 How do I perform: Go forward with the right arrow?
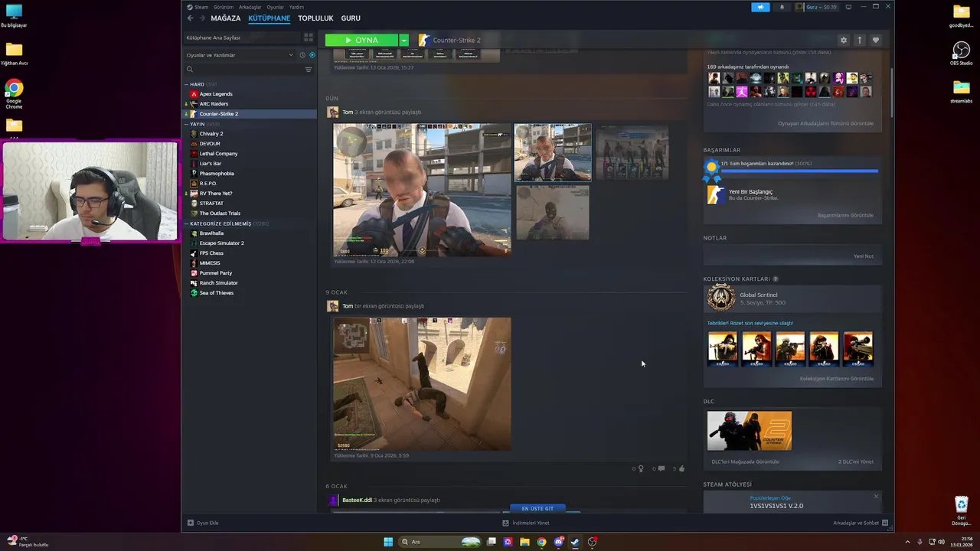click(x=202, y=18)
